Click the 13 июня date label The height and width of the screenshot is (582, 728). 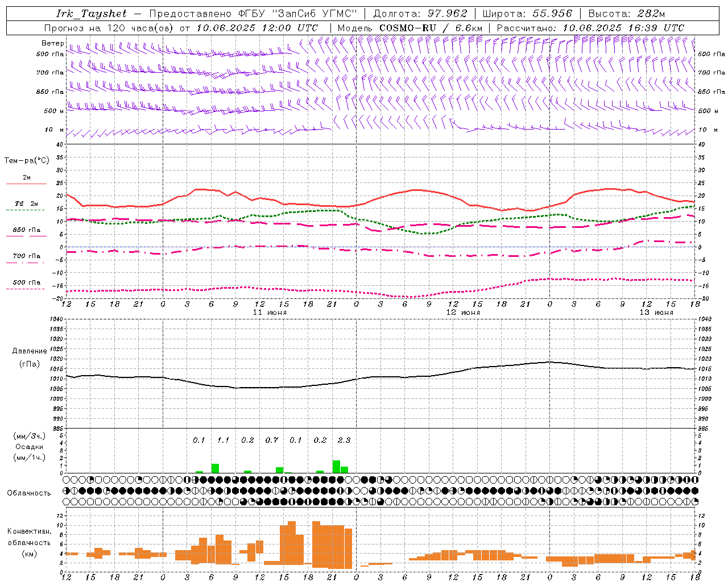656,312
